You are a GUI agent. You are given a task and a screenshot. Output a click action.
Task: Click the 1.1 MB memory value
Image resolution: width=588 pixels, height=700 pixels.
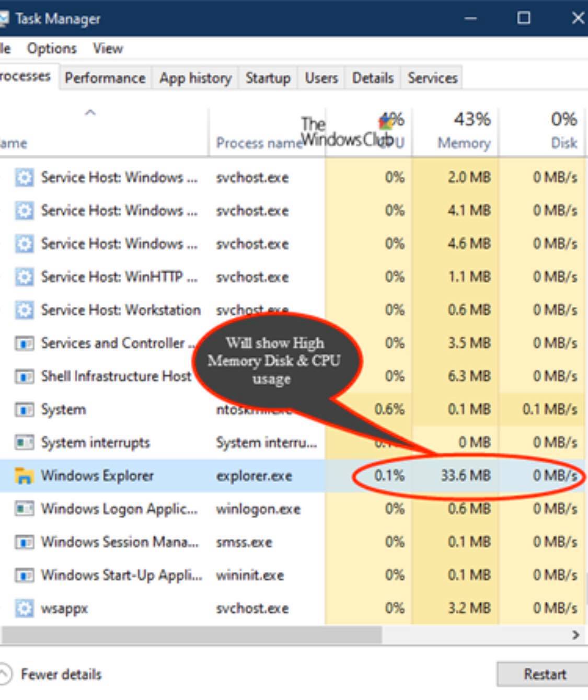(x=469, y=277)
